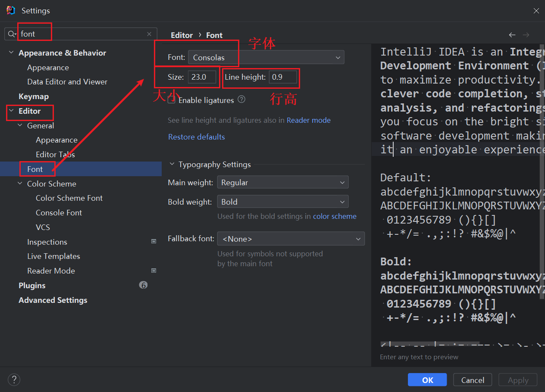This screenshot has width=545, height=392.
Task: Click the Cancel button
Action: point(473,380)
